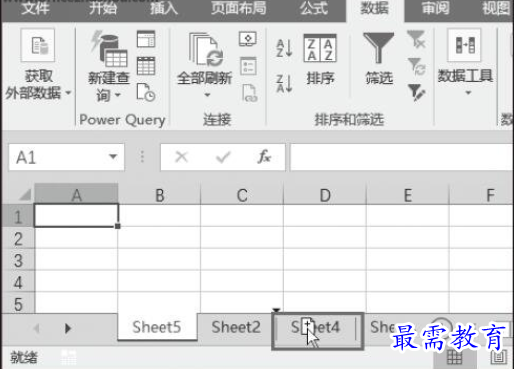The height and width of the screenshot is (369, 514).
Task: Switch to the 公式 (Formulas) tab
Action: pos(314,8)
